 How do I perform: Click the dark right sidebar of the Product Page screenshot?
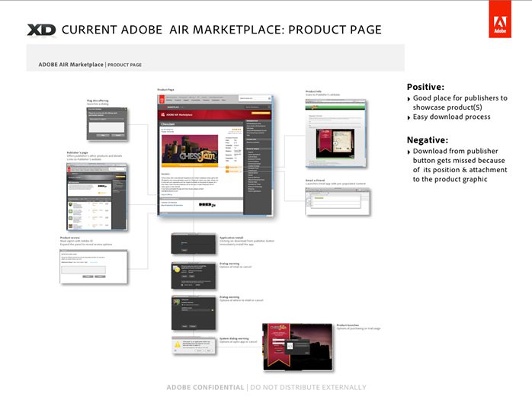click(258, 166)
